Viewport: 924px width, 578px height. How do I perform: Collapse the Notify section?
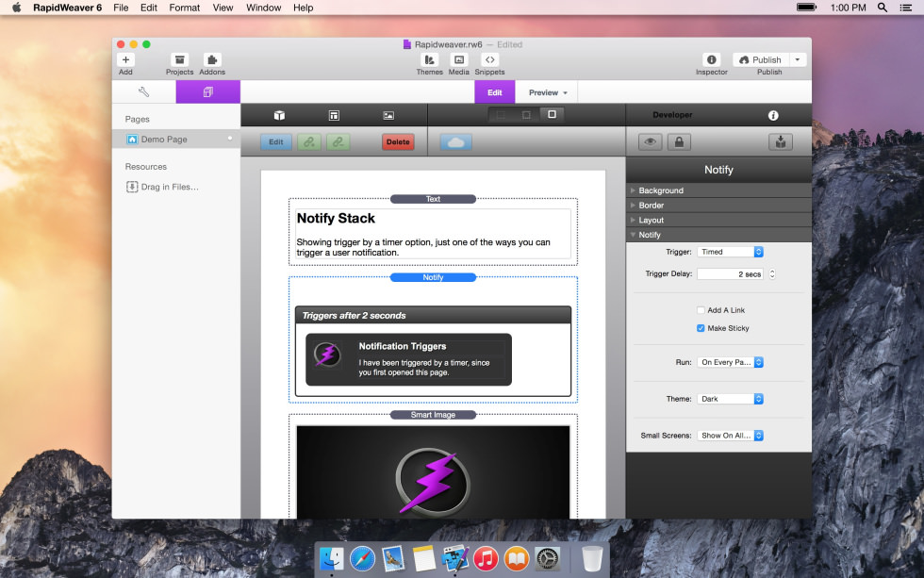pos(718,235)
